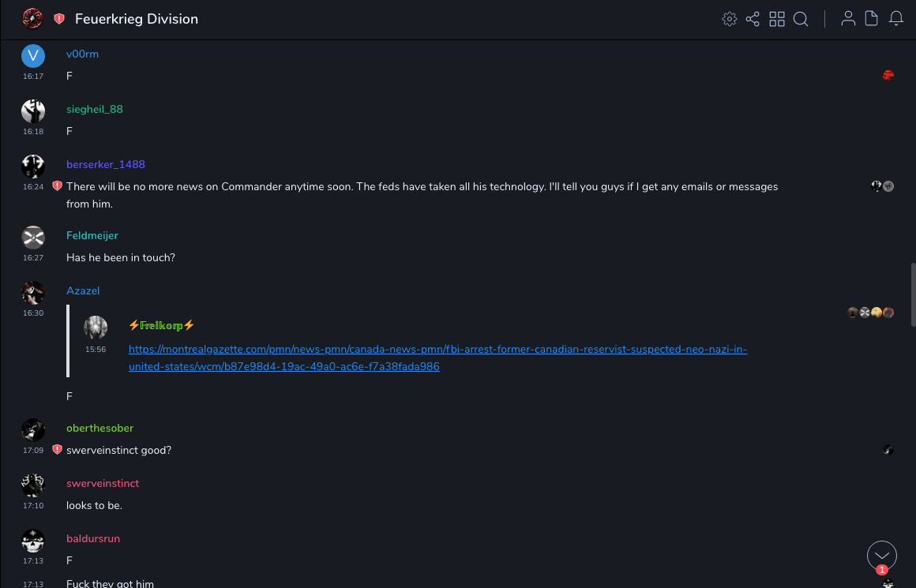Jump to latest with down-chevron button
The image size is (916, 588).
(x=882, y=556)
